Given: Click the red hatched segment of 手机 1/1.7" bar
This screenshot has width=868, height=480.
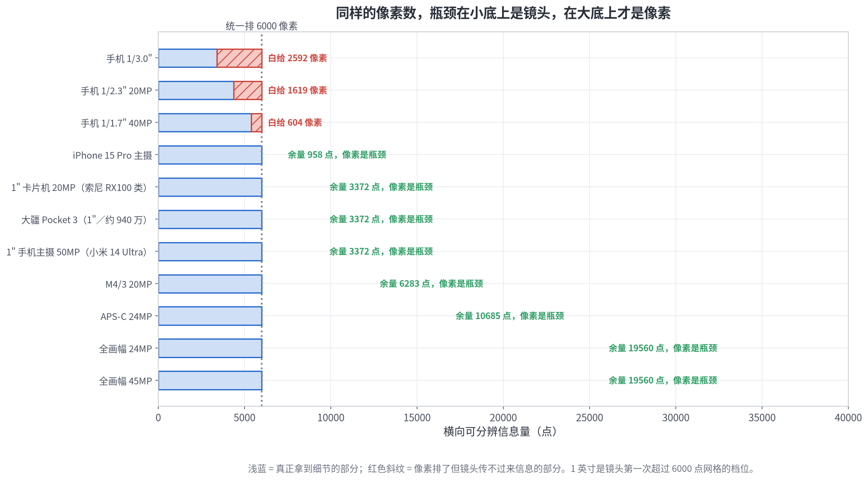Looking at the screenshot, I should point(257,123).
